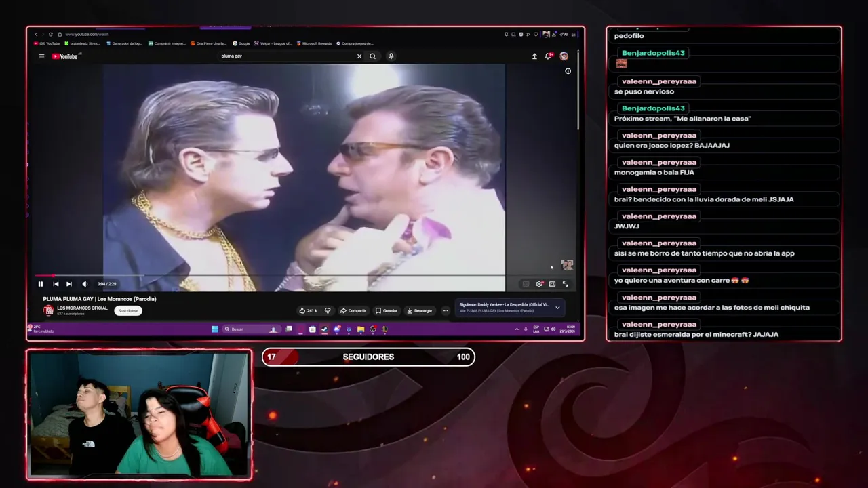Click the channel watermark in video
This screenshot has height=488, width=868.
click(567, 265)
